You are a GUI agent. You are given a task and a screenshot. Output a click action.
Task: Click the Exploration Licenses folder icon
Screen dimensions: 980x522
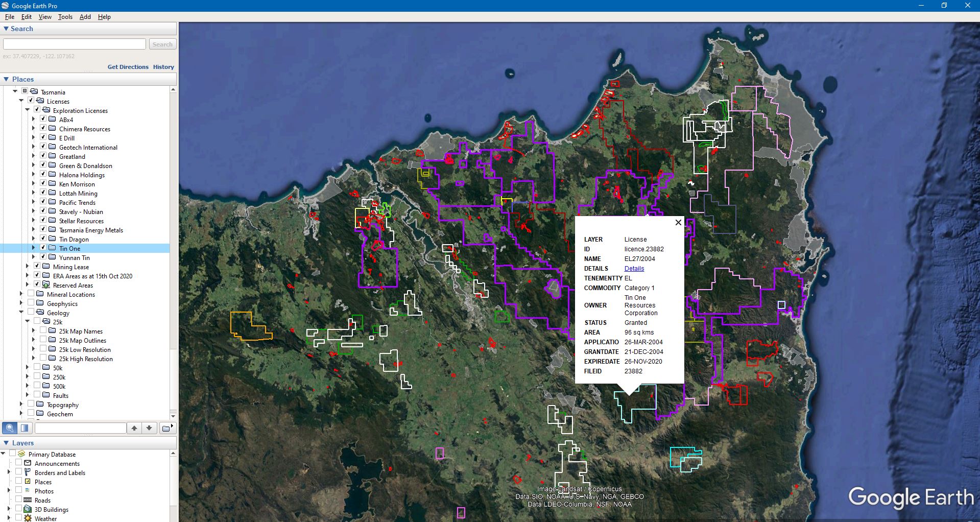[46, 110]
